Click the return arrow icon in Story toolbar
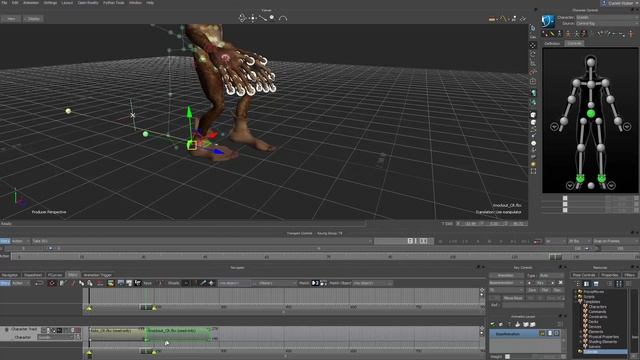This screenshot has height=360, width=640. pyautogui.click(x=39, y=283)
